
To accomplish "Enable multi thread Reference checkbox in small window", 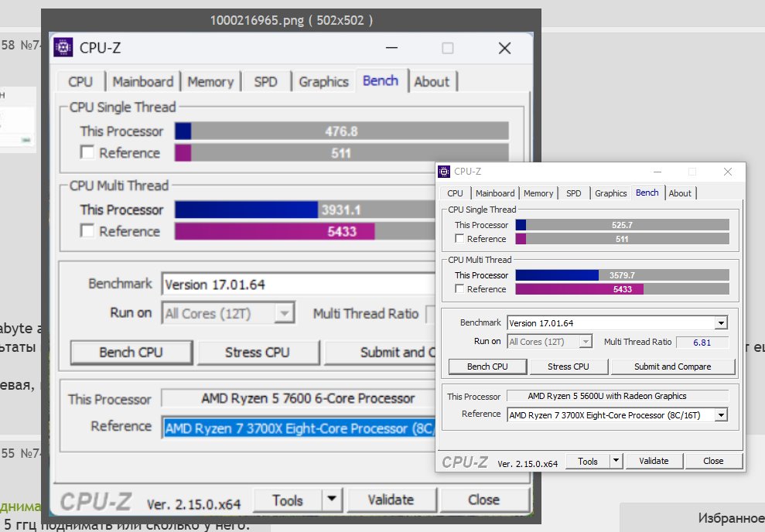I will click(x=459, y=288).
